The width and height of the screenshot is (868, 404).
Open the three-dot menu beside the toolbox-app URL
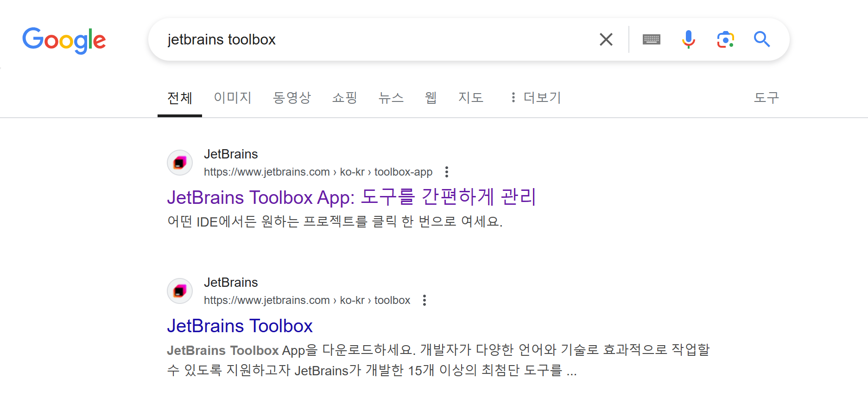tap(447, 172)
